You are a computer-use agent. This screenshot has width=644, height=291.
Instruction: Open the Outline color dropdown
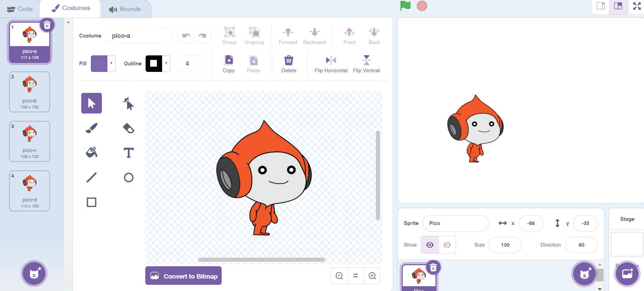pyautogui.click(x=166, y=63)
